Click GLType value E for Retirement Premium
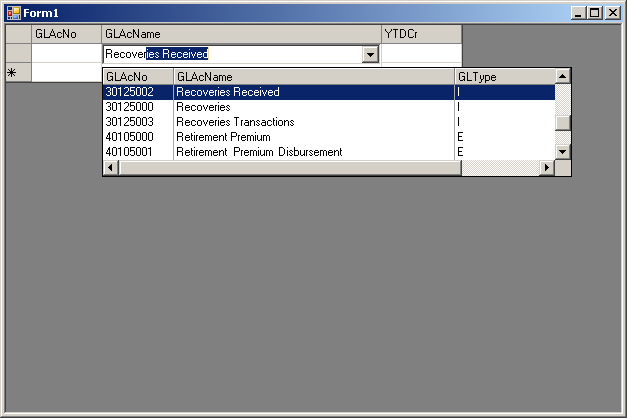The width and height of the screenshot is (627, 418). (460, 137)
